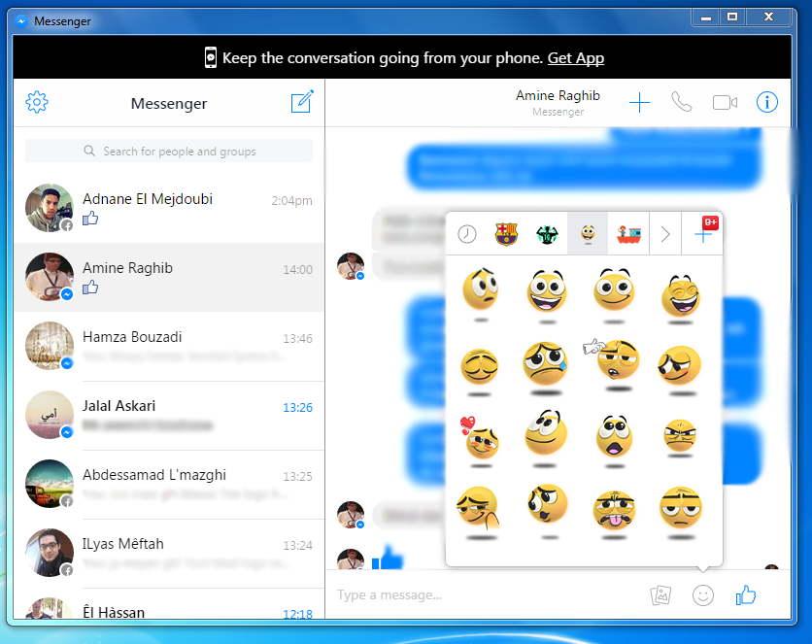Open chat with ILyas Mêftah

point(169,553)
